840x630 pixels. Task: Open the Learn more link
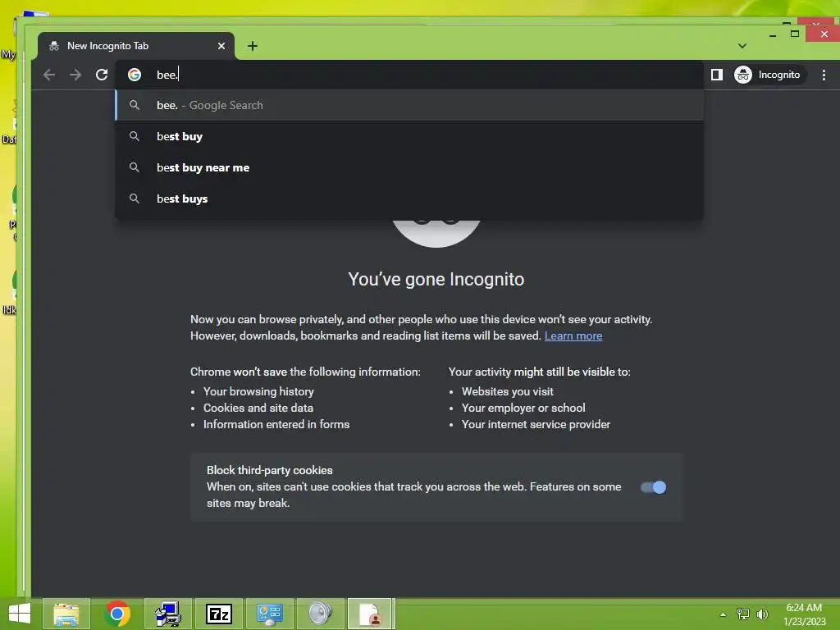[x=573, y=336]
